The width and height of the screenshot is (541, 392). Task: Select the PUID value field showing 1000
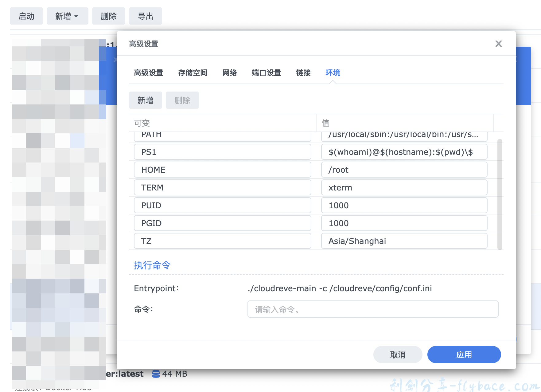click(404, 205)
